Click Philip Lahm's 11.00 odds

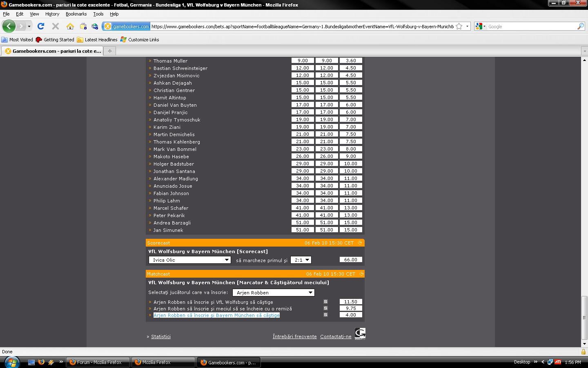[x=351, y=200]
